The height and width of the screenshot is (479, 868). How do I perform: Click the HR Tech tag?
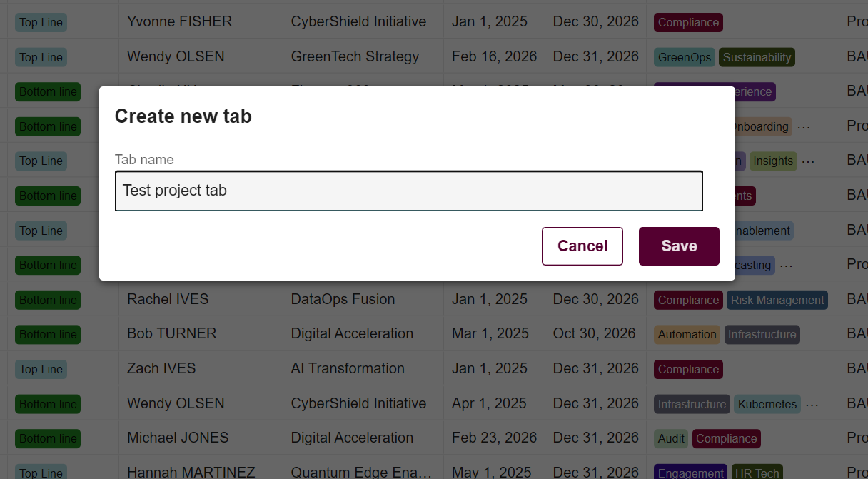pyautogui.click(x=757, y=473)
